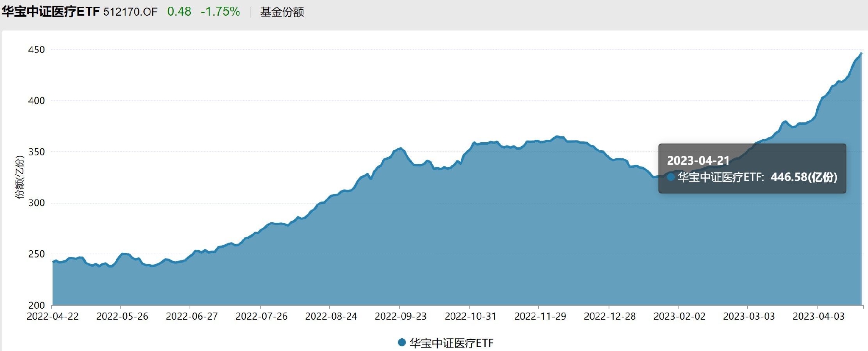Viewport: 868px width, 351px height.
Task: Select the 基金份额 tab label
Action: pyautogui.click(x=282, y=12)
